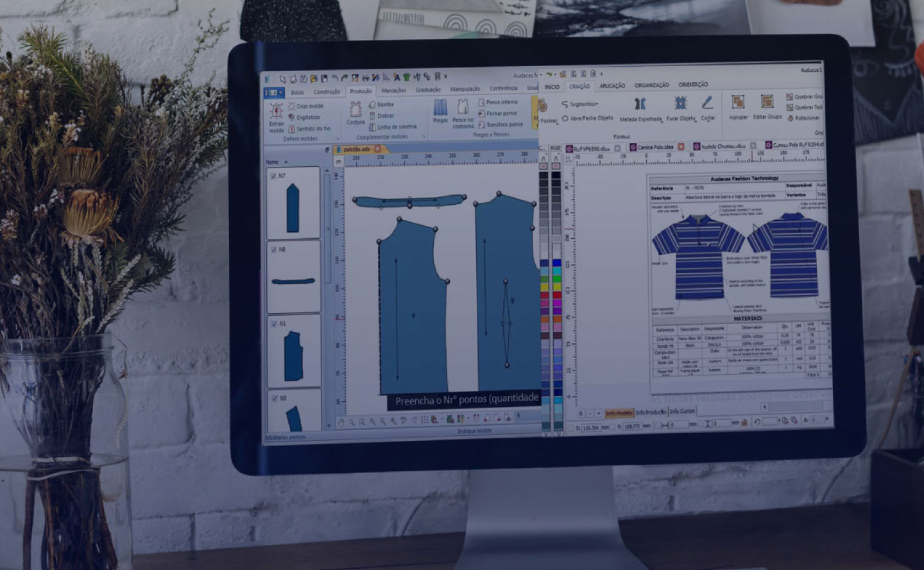Close the pelotão.ads document tab
Image resolution: width=924 pixels, height=570 pixels.
point(377,149)
